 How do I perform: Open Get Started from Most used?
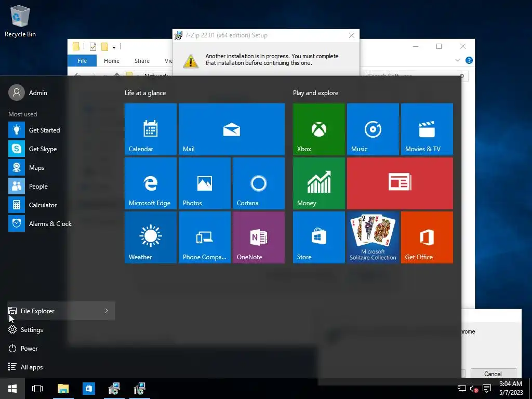(61, 130)
